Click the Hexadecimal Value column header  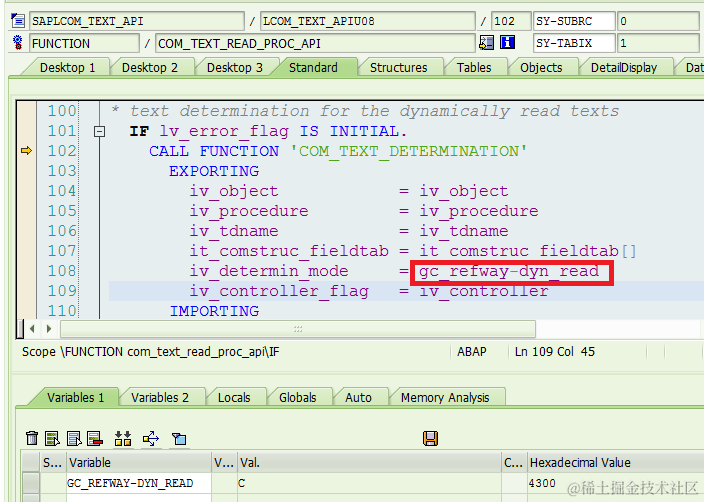tap(615, 462)
